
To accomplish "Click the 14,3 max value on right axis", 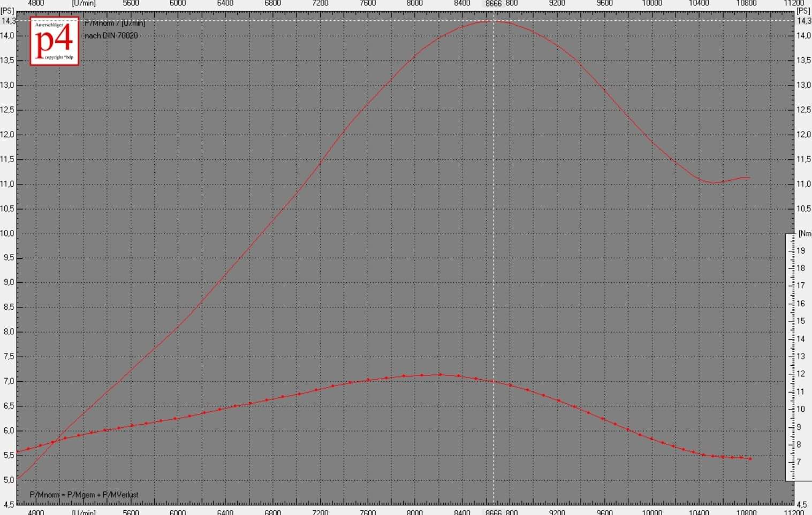I will coord(803,21).
